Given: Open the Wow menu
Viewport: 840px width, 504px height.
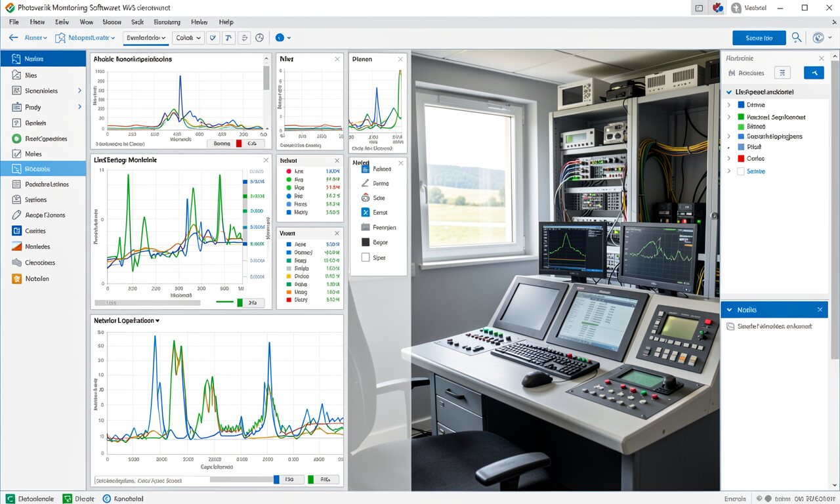Looking at the screenshot, I should pos(86,22).
